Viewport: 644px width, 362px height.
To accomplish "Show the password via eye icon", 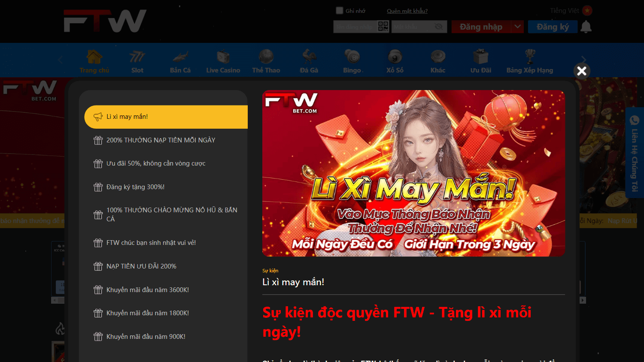I will (438, 27).
